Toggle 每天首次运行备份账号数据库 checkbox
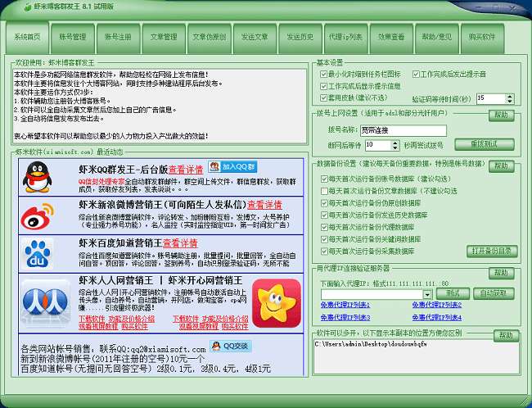The height and width of the screenshot is (408, 532). point(324,179)
